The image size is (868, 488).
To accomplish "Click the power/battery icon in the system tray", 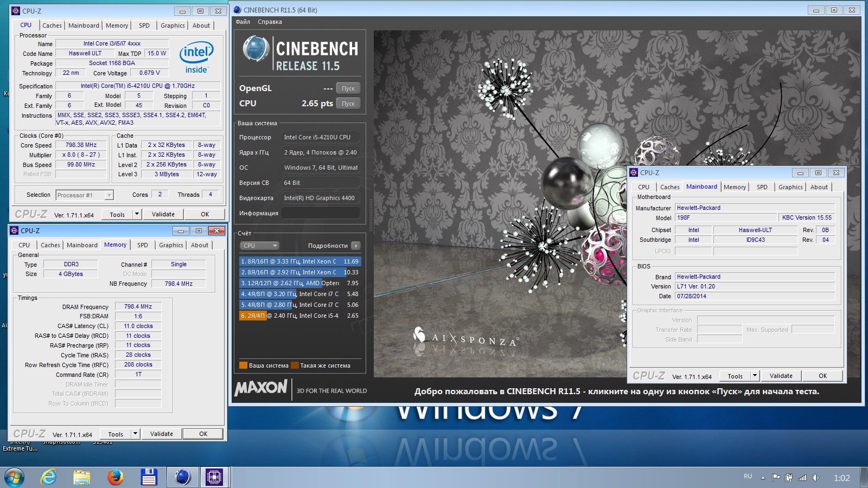I will [789, 478].
